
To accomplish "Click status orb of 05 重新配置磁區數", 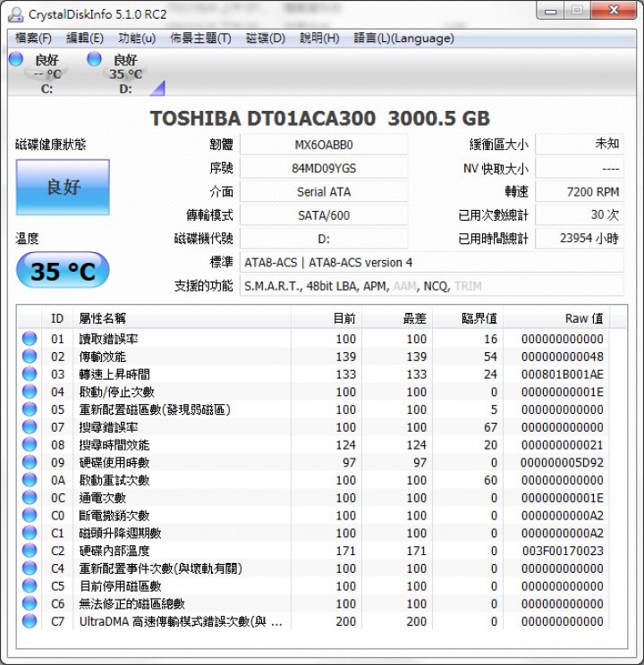I will 30,409.
